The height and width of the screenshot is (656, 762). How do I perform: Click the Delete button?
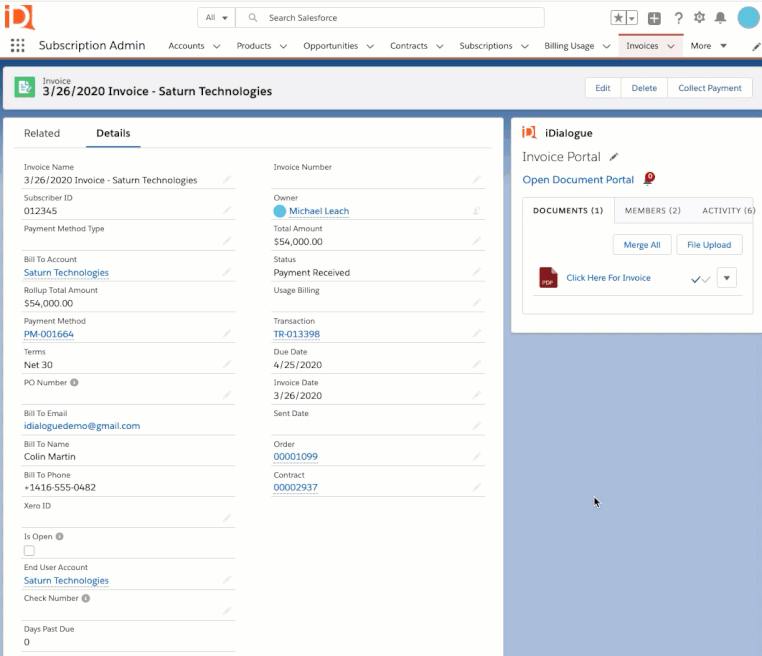coord(644,88)
